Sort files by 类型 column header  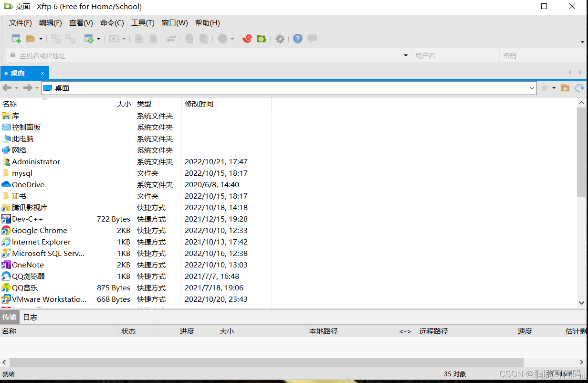158,104
